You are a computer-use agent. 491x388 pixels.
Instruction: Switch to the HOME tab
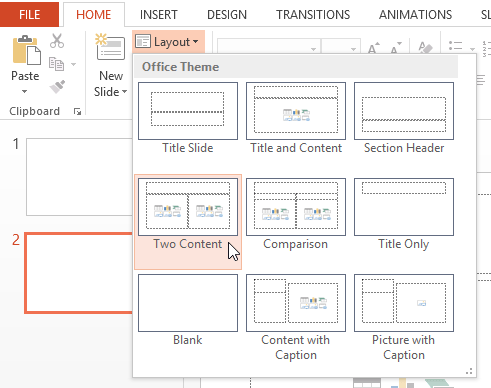(x=94, y=15)
